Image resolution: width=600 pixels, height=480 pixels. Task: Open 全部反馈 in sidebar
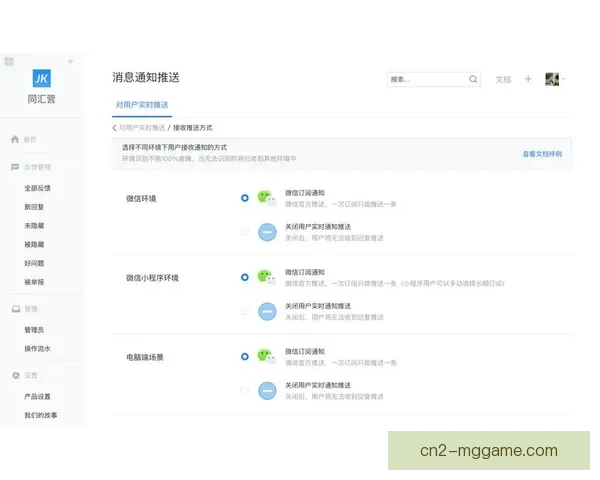pyautogui.click(x=38, y=188)
